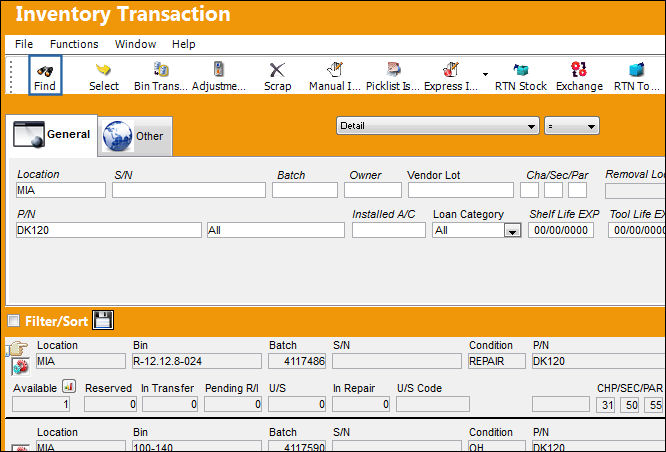This screenshot has width=666, height=452.
Task: Click the CHP/SEC/PAR value 31
Action: tap(605, 405)
